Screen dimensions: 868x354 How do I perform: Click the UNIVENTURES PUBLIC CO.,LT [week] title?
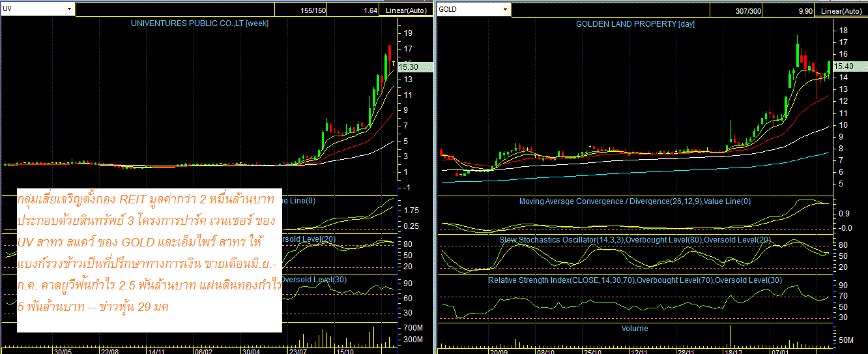pyautogui.click(x=200, y=23)
